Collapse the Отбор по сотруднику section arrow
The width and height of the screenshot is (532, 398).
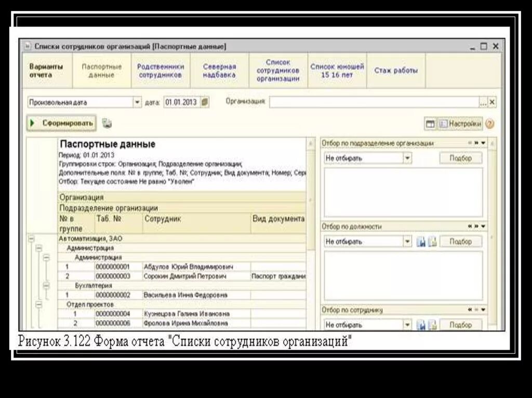pyautogui.click(x=484, y=309)
